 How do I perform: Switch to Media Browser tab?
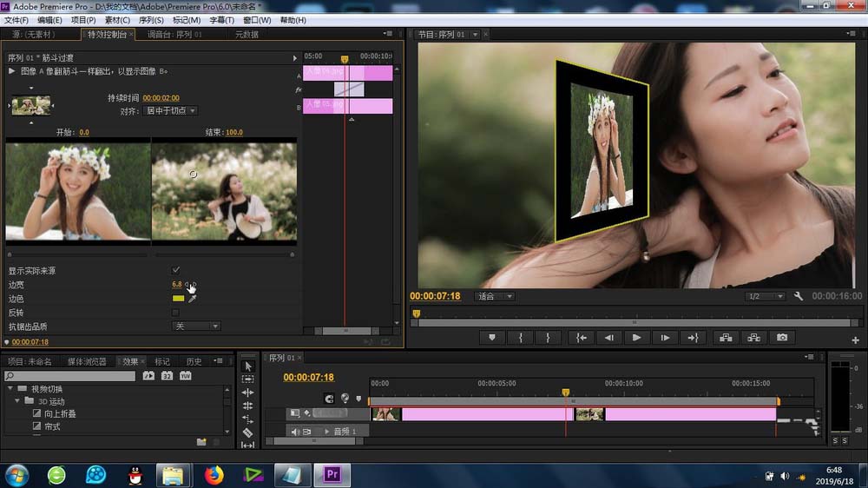click(x=87, y=362)
